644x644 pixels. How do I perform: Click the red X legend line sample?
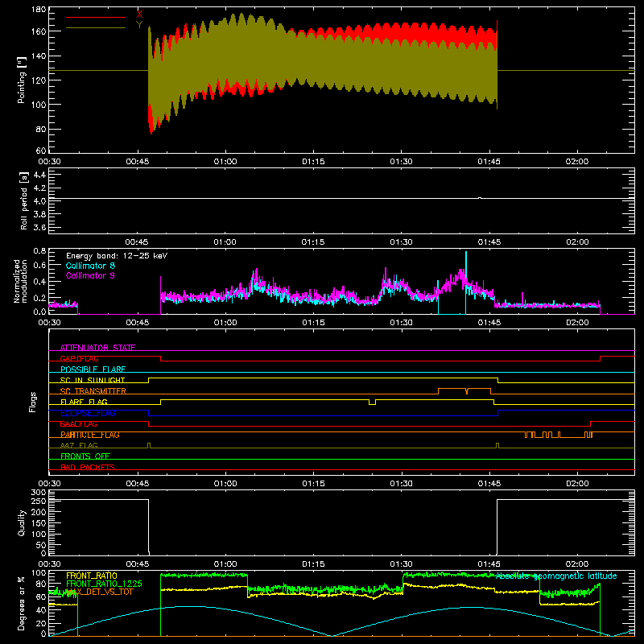click(x=96, y=17)
